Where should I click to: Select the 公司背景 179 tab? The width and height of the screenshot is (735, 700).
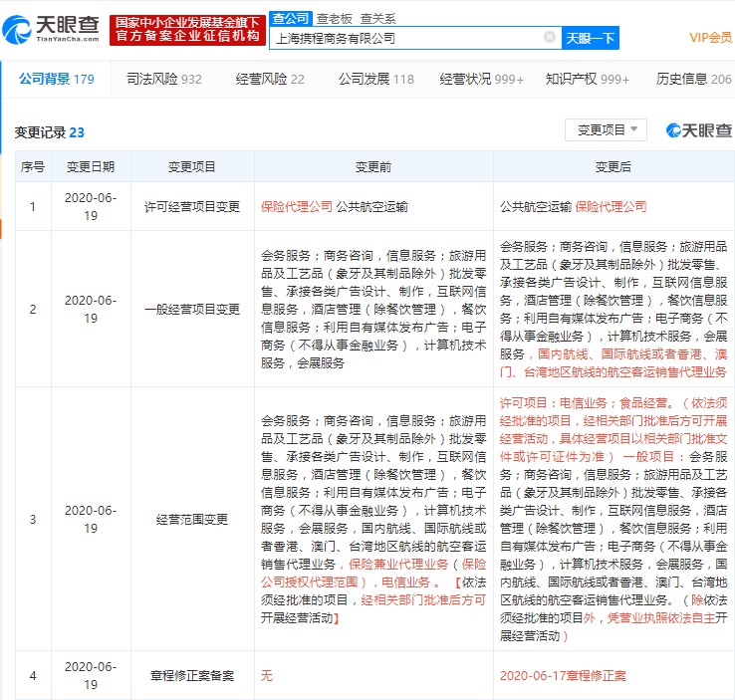click(56, 79)
